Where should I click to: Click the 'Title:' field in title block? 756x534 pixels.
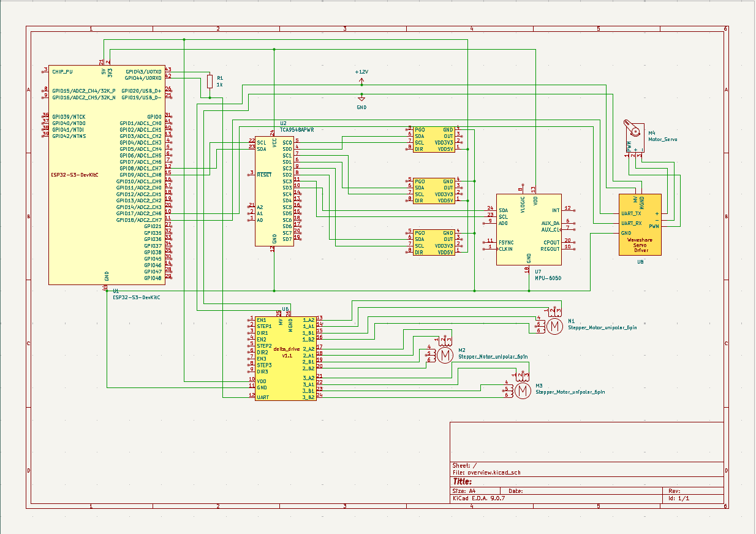click(462, 482)
